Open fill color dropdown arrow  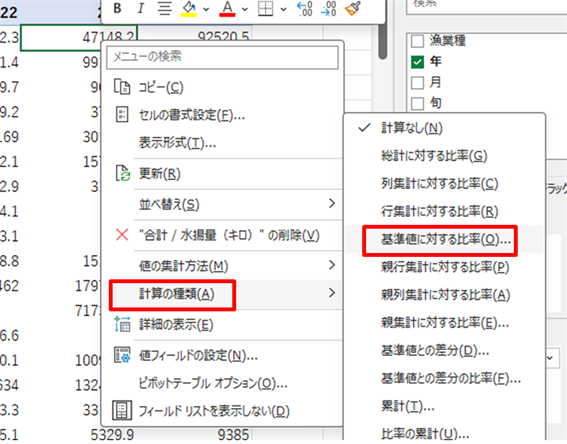point(206,9)
